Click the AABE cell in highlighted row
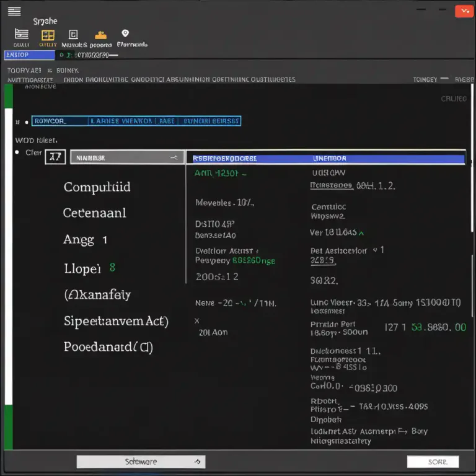Screen dimensions: 476x476 point(167,121)
